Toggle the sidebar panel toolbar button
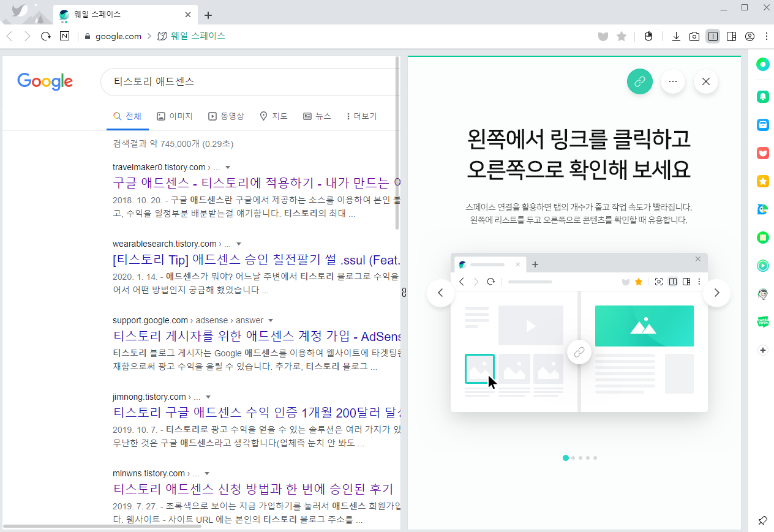This screenshot has height=532, width=774. [731, 37]
